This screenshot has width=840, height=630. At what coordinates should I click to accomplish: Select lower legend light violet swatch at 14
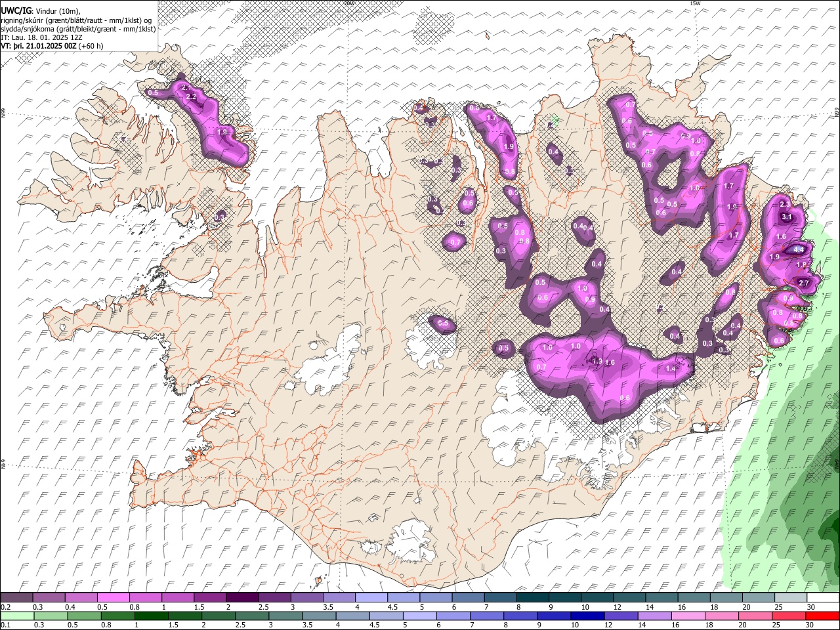[655, 616]
